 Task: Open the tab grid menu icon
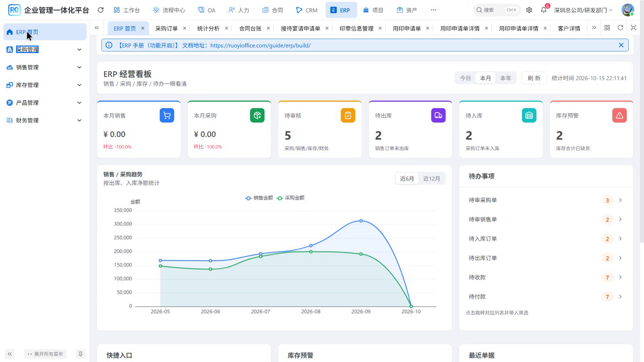(607, 28)
